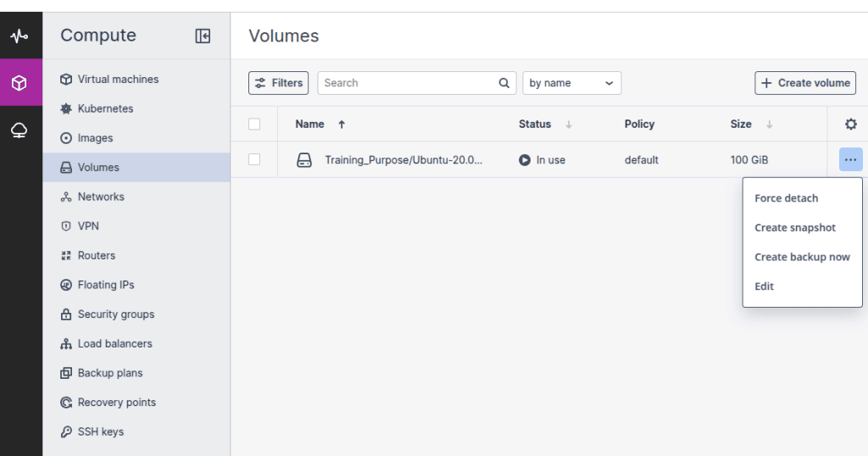Select Create snapshot menu entry

[x=794, y=228]
